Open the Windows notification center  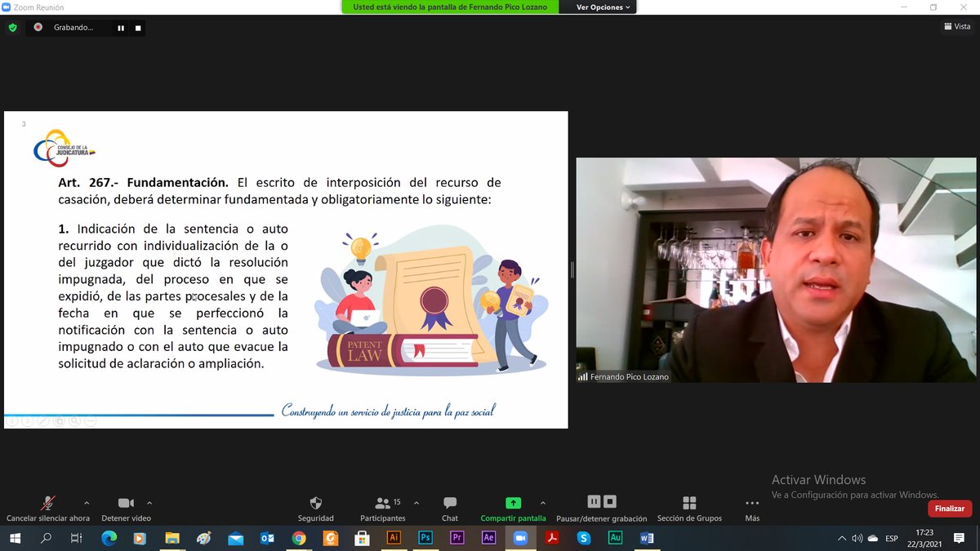click(x=960, y=539)
